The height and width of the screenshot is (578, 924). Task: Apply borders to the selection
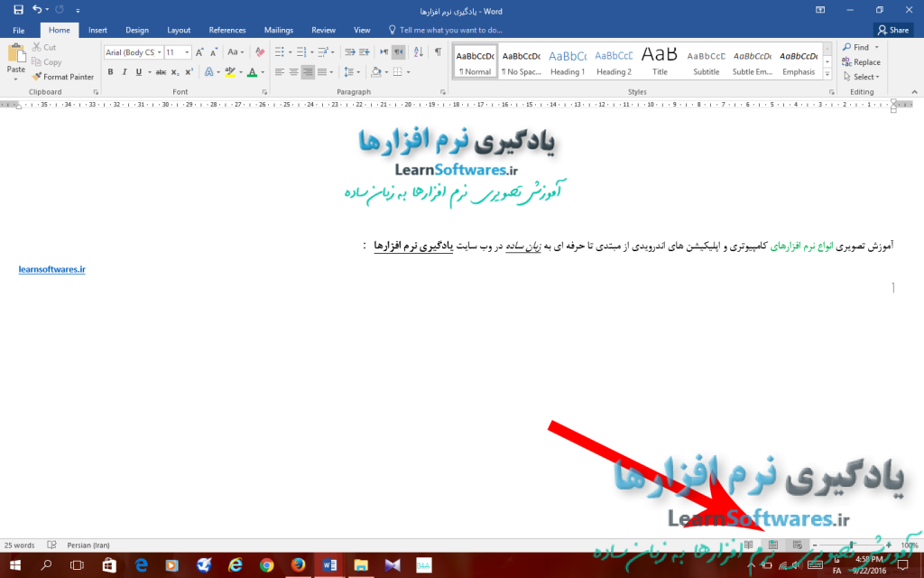(x=398, y=72)
